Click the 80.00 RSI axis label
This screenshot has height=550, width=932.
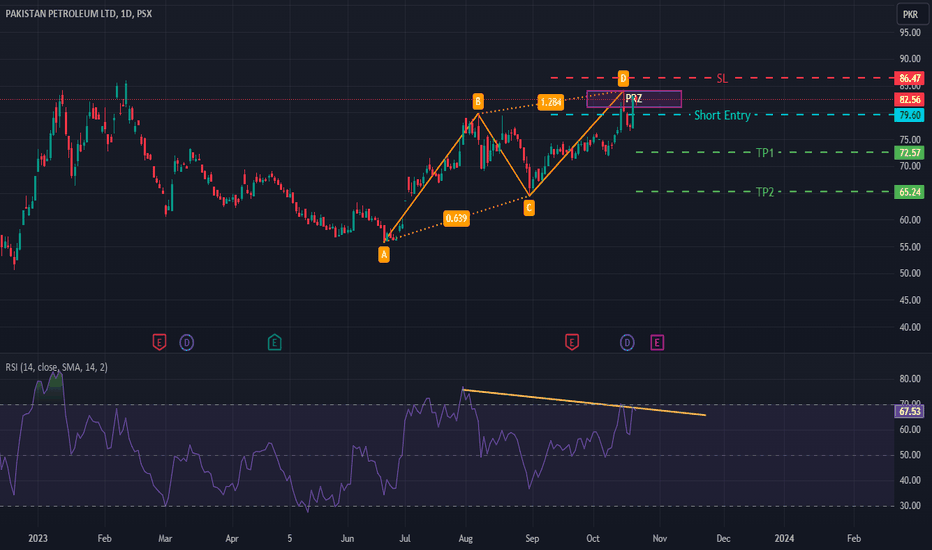coord(910,379)
